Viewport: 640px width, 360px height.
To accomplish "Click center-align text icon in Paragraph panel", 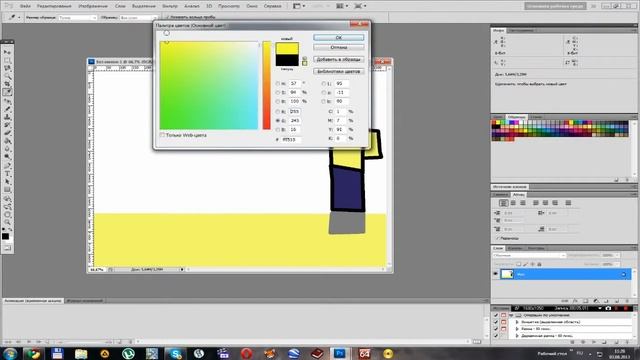I will tap(513, 203).
